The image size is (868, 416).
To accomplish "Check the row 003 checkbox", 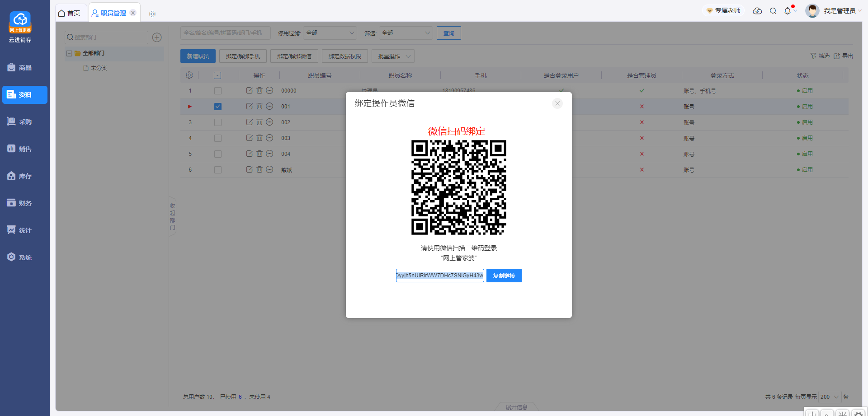I will click(218, 138).
